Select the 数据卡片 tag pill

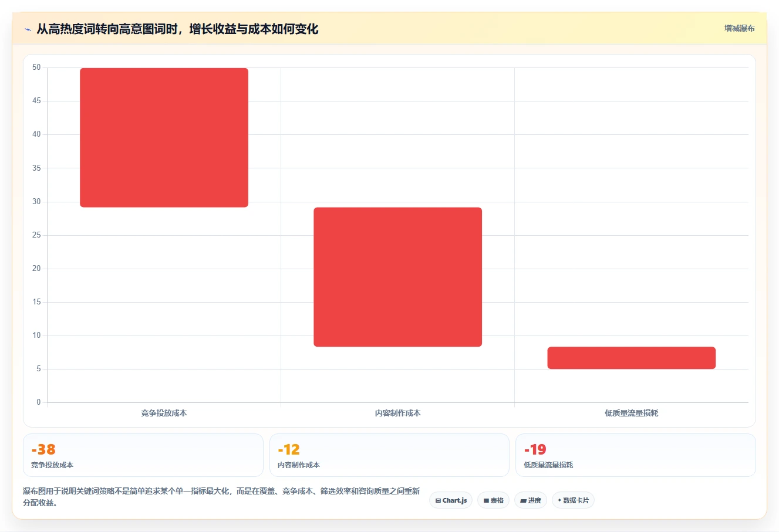pyautogui.click(x=573, y=500)
